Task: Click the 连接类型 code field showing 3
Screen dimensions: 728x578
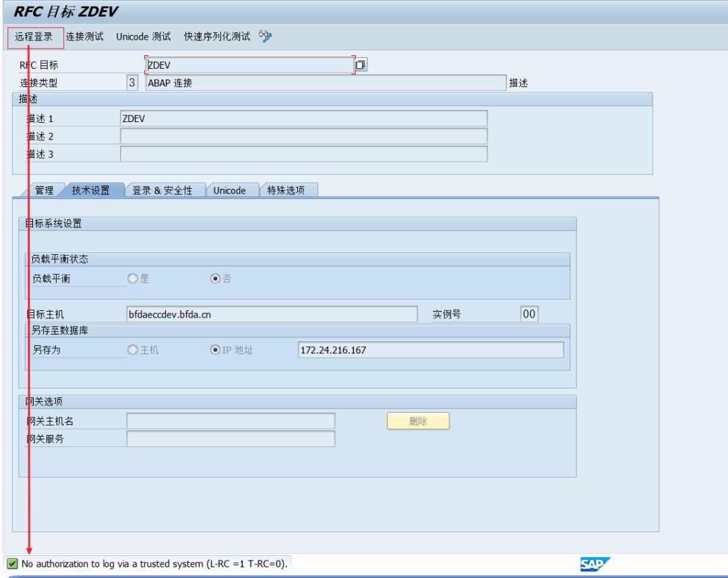Action: pyautogui.click(x=132, y=83)
